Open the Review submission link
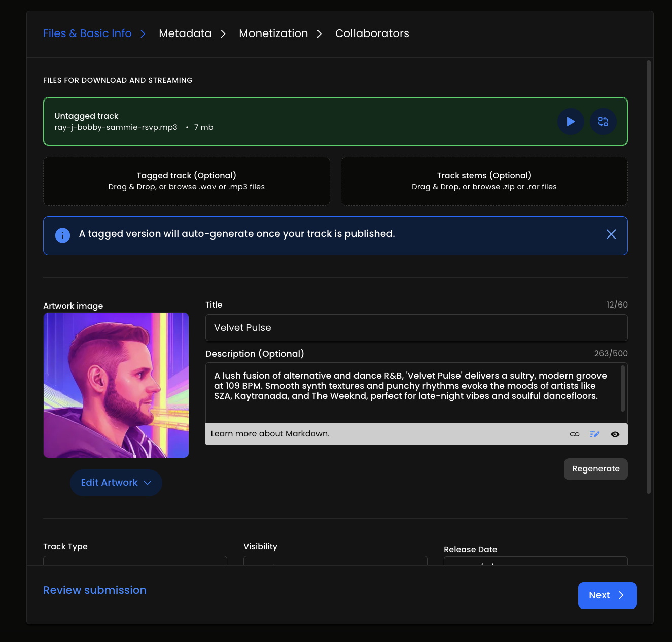The height and width of the screenshot is (642, 672). [x=95, y=590]
